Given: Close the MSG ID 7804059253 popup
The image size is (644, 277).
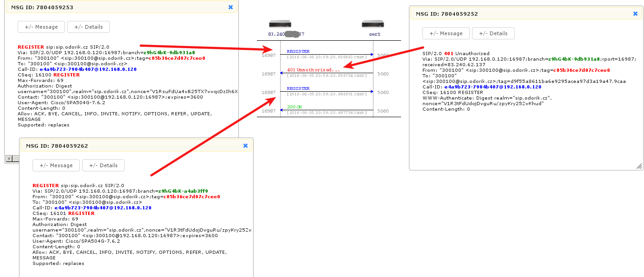Looking at the screenshot, I should click(x=230, y=7).
